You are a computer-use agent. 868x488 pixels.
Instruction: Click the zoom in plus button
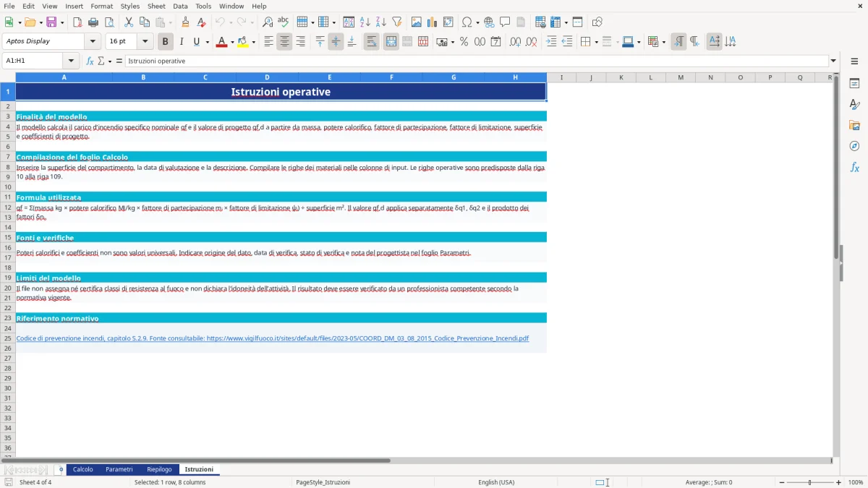(839, 482)
